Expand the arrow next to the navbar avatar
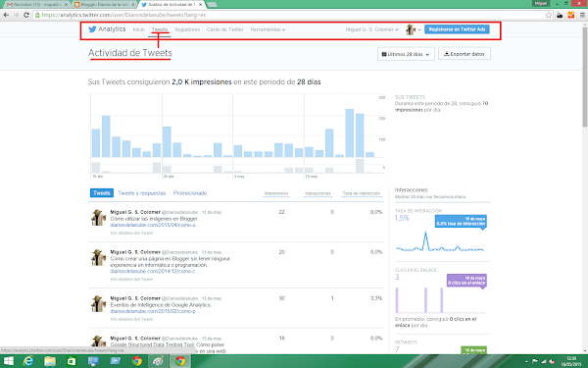The image size is (588, 368). [419, 29]
